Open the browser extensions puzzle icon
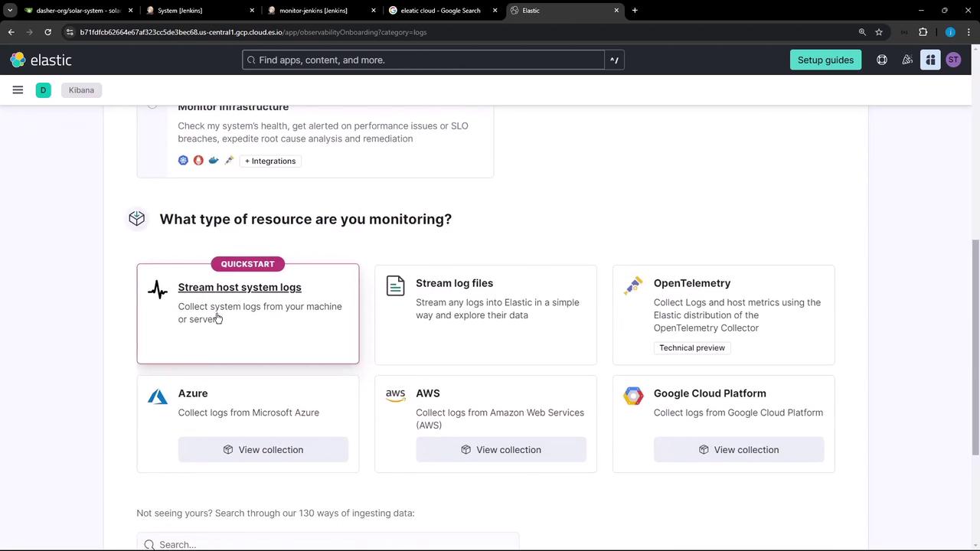The image size is (980, 551). tap(923, 32)
